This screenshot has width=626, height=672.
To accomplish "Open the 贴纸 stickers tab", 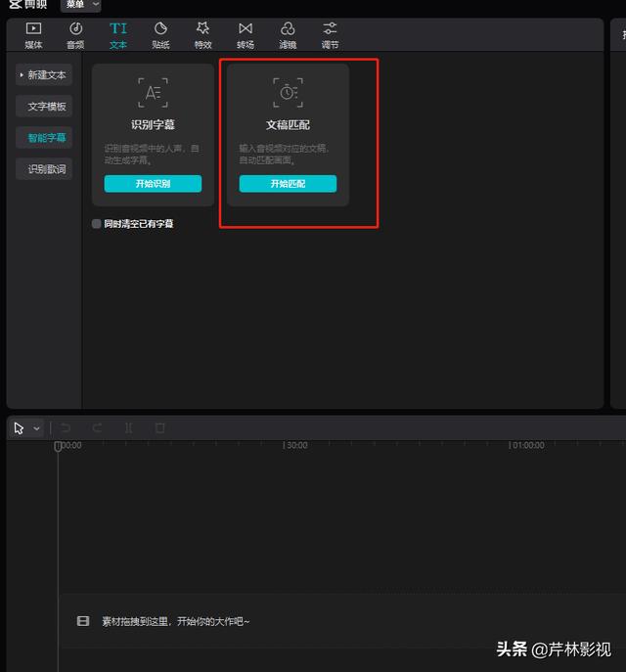I will 160,35.
